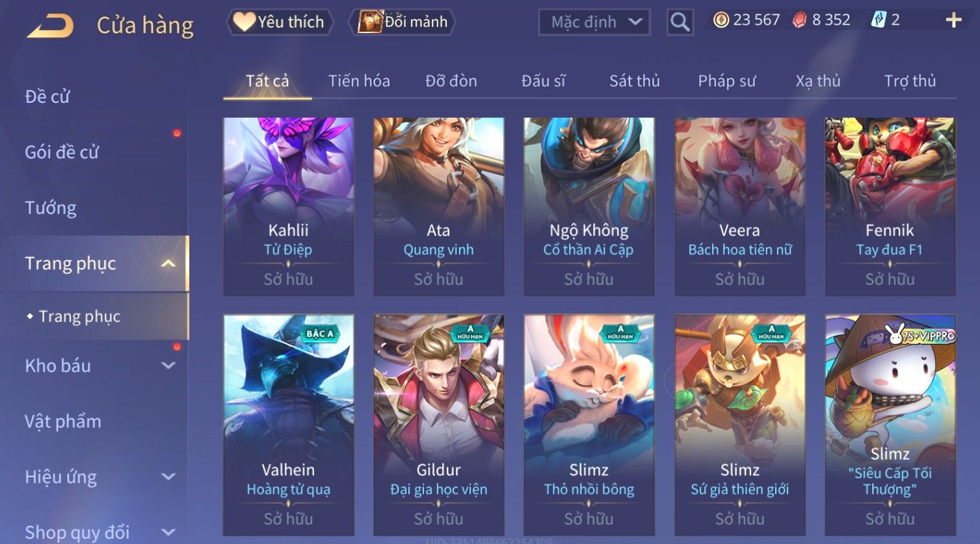This screenshot has height=544, width=980.
Task: Go to Tướng in sidebar
Action: coord(51,208)
